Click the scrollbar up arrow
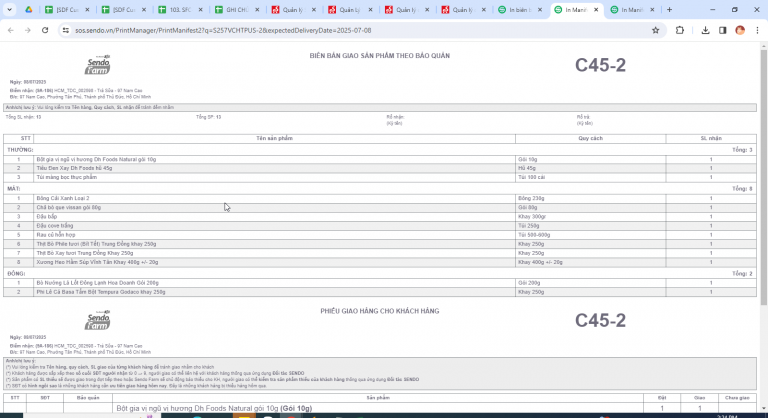This screenshot has width=768, height=418. (x=764, y=46)
